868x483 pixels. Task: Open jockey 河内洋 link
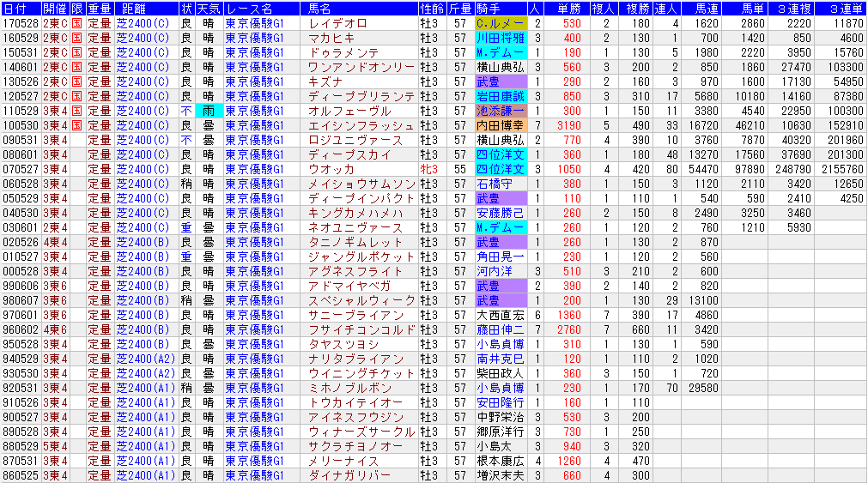point(494,271)
